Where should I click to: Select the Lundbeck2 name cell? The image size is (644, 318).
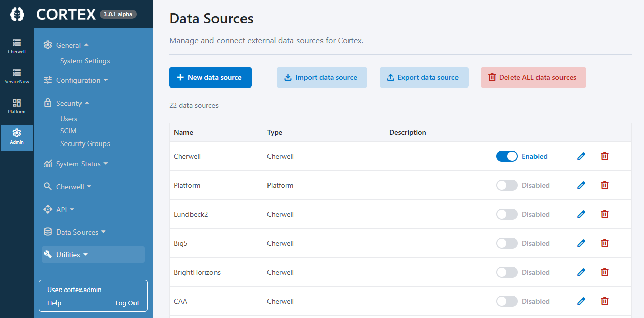[191, 214]
